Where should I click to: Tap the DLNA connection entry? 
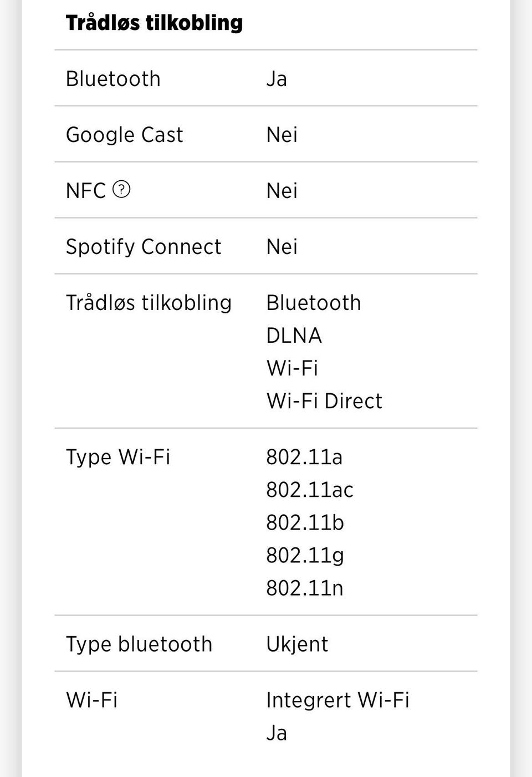point(294,336)
